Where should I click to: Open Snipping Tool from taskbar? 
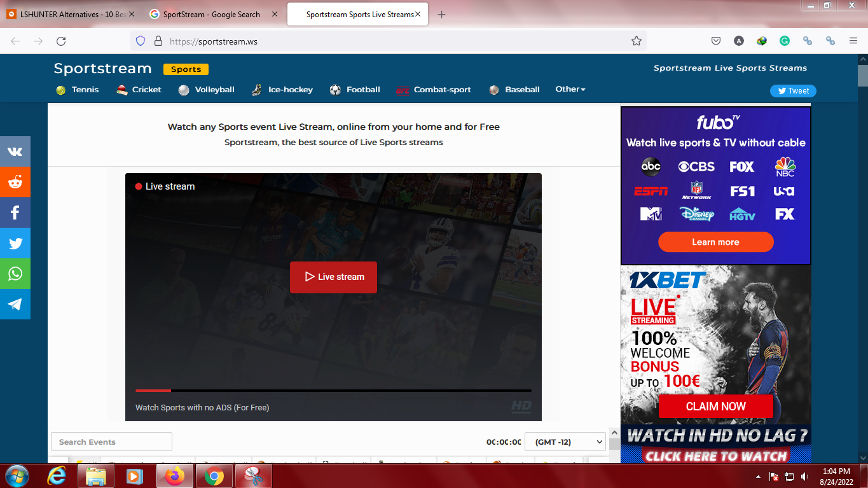point(254,476)
